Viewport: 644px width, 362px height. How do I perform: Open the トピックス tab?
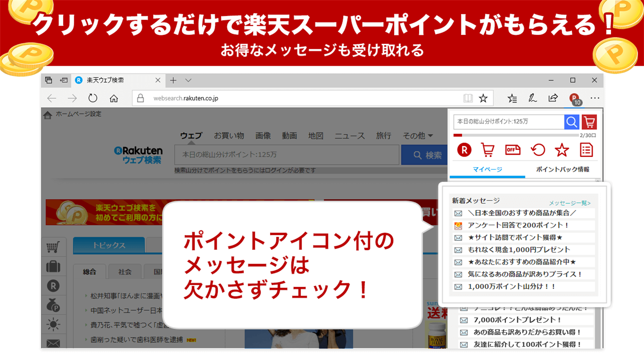pos(109,245)
